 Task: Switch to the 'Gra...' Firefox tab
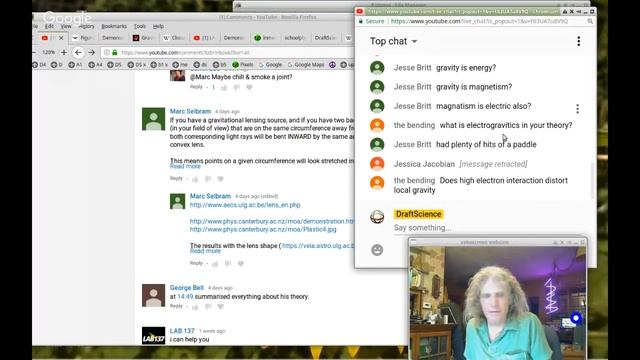[x=143, y=38]
